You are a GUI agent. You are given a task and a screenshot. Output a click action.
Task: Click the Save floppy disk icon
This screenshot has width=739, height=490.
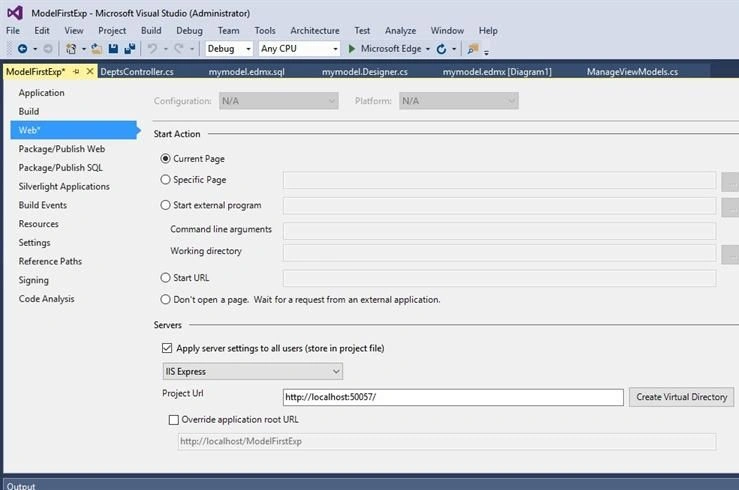[113, 49]
